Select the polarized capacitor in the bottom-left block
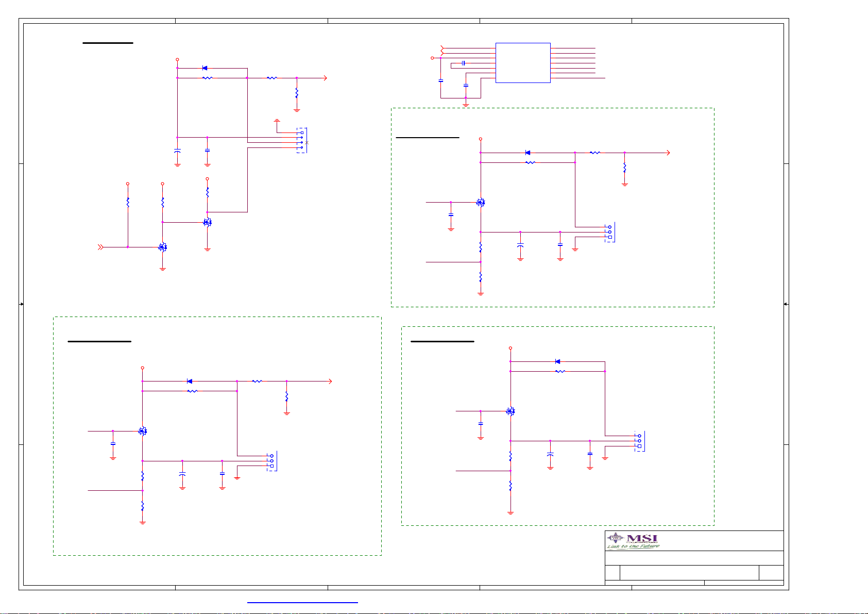The image size is (868, 614). tap(182, 474)
